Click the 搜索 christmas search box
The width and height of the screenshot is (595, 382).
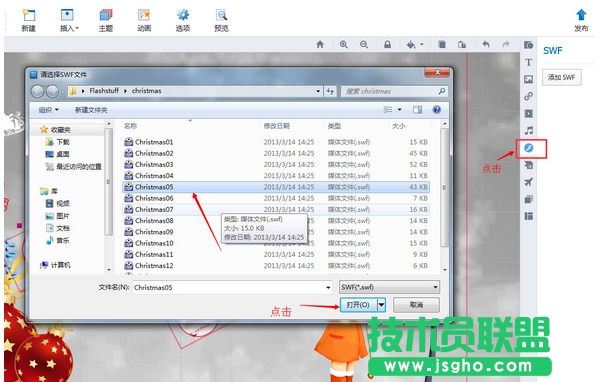[394, 91]
